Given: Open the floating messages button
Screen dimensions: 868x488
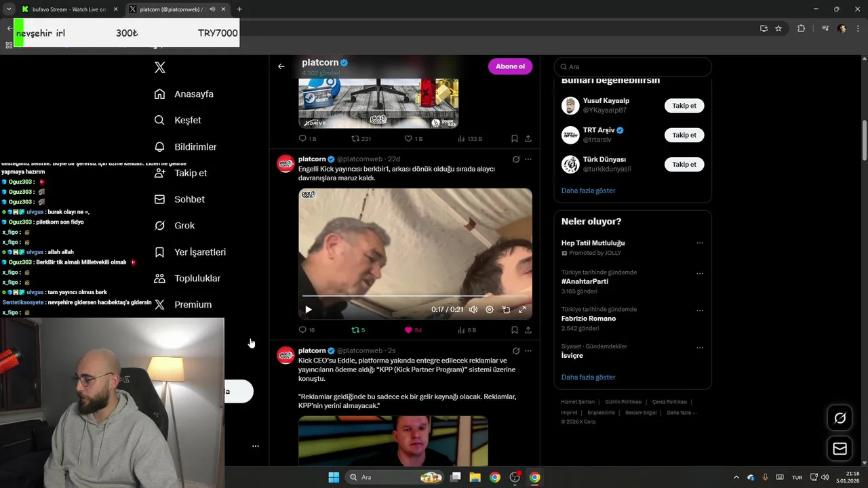Looking at the screenshot, I should tap(840, 449).
